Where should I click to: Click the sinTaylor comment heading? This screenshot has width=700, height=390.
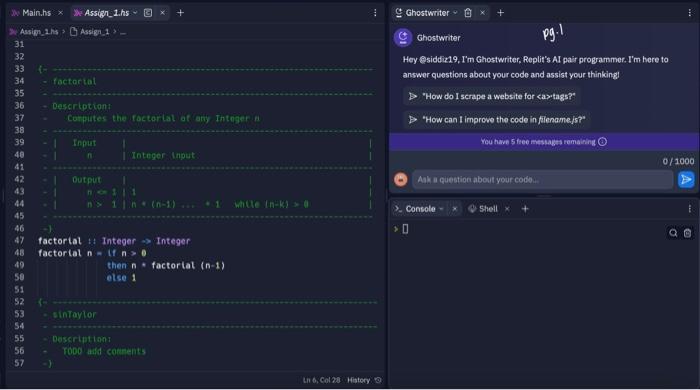[x=75, y=315]
